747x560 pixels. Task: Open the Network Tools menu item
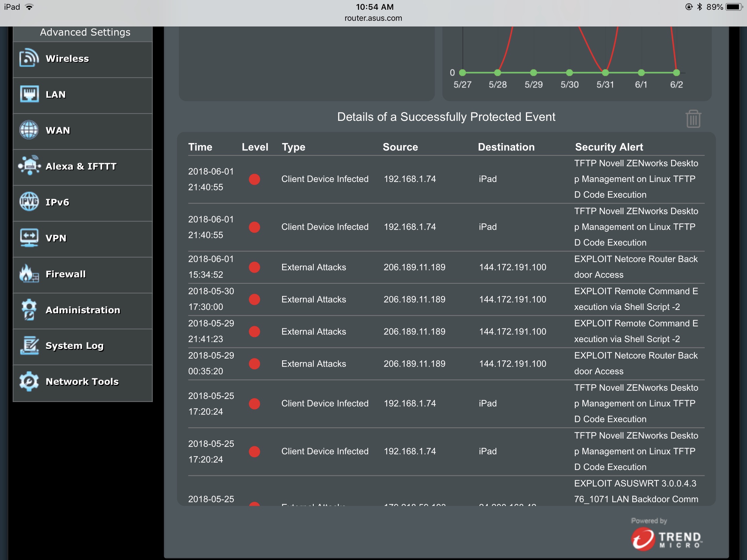(x=82, y=381)
